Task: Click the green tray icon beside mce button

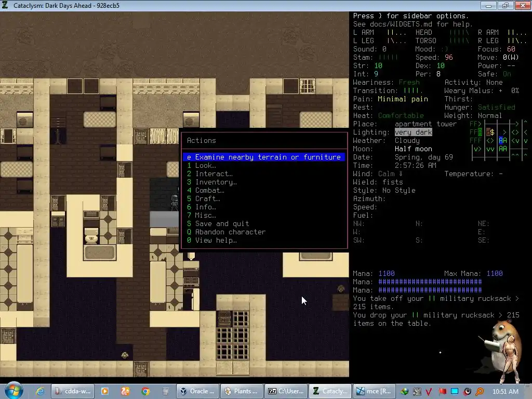Action: click(404, 392)
